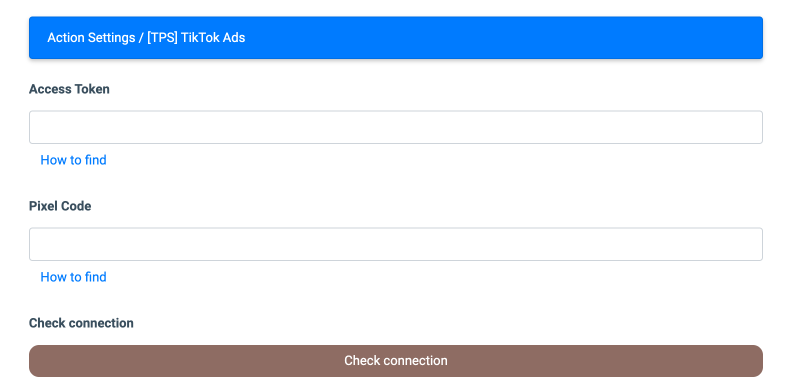The width and height of the screenshot is (793, 392).
Task: Focus the Pixel Code text box
Action: (x=395, y=244)
